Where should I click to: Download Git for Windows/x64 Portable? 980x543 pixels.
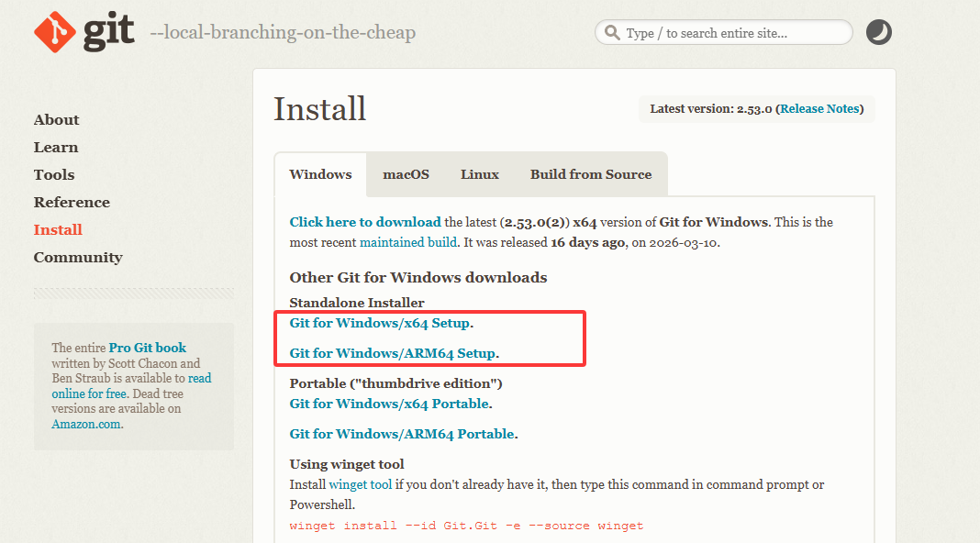[x=389, y=404]
